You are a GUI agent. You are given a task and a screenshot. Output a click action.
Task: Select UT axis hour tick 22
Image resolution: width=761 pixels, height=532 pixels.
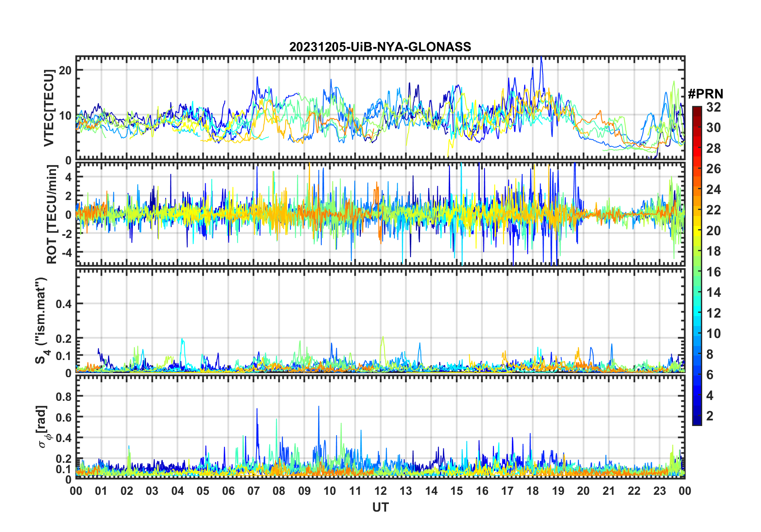[634, 491]
